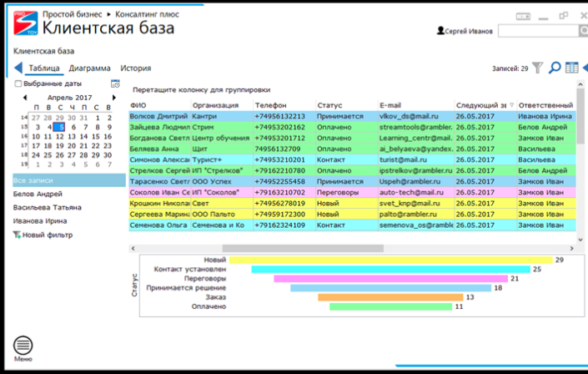Viewport: 588px width, 374px height.
Task: Select the Зайцева Людмила row
Action: (x=353, y=127)
